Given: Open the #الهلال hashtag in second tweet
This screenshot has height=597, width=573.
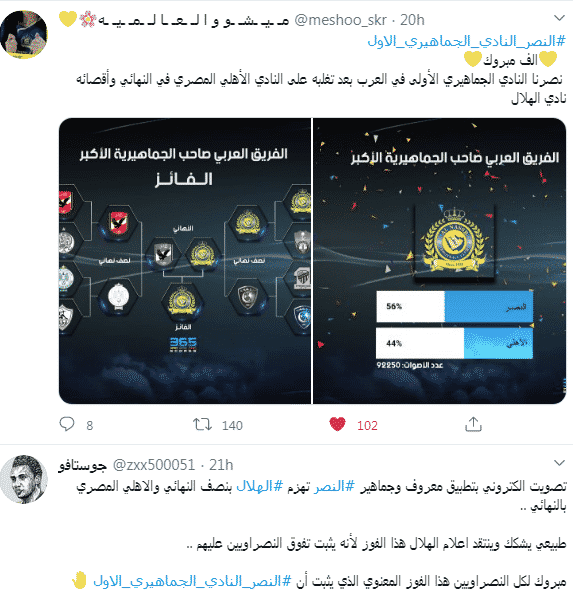Looking at the screenshot, I should (x=260, y=486).
